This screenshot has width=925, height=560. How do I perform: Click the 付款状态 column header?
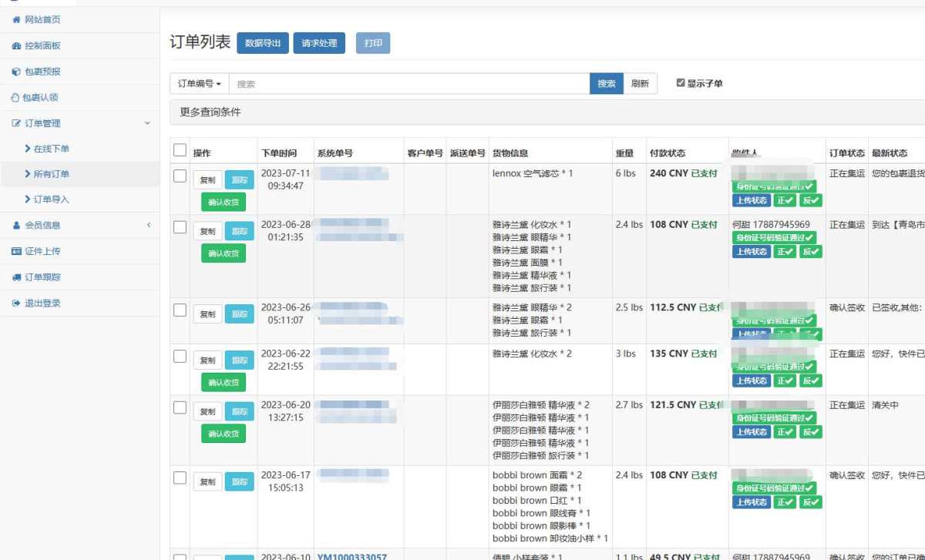tap(668, 153)
